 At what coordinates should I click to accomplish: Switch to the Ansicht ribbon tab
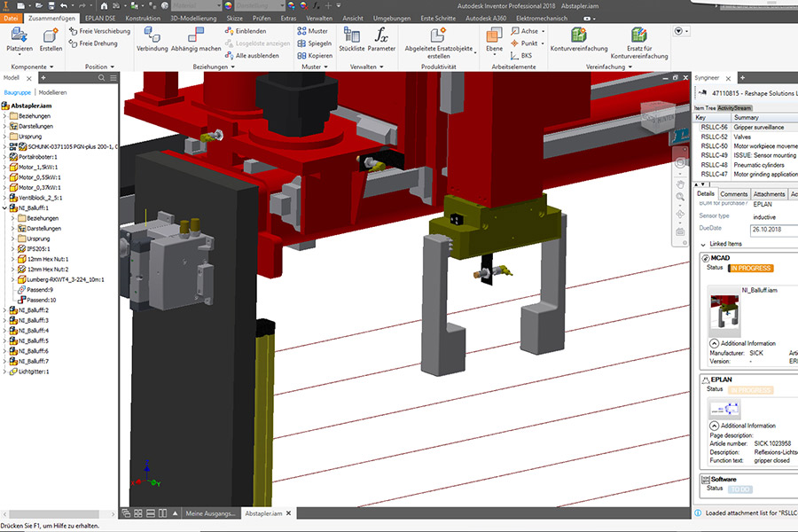pos(353,19)
